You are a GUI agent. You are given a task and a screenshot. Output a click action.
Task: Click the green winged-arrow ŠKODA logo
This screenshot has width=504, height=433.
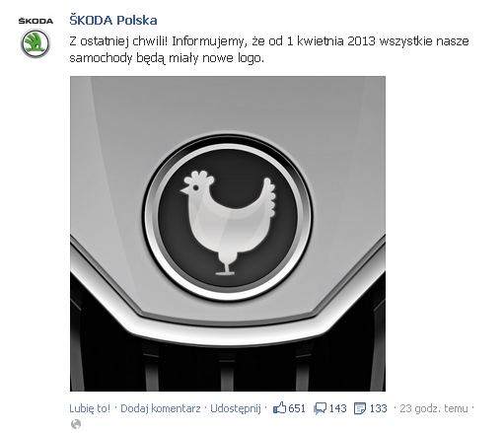(36, 43)
